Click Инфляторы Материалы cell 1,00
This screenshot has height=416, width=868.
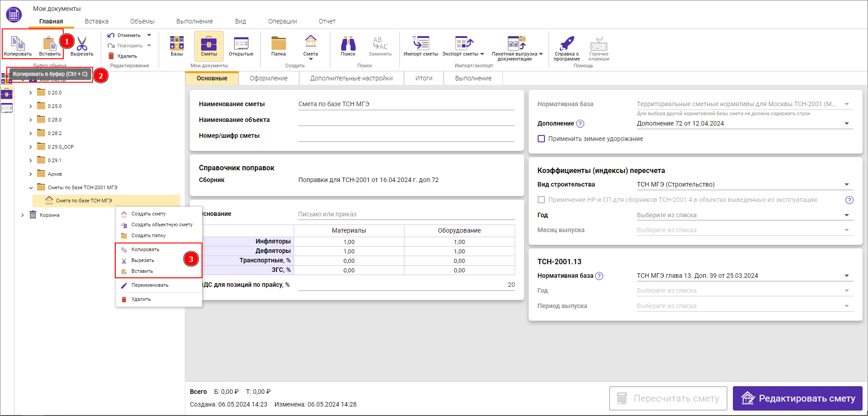349,242
